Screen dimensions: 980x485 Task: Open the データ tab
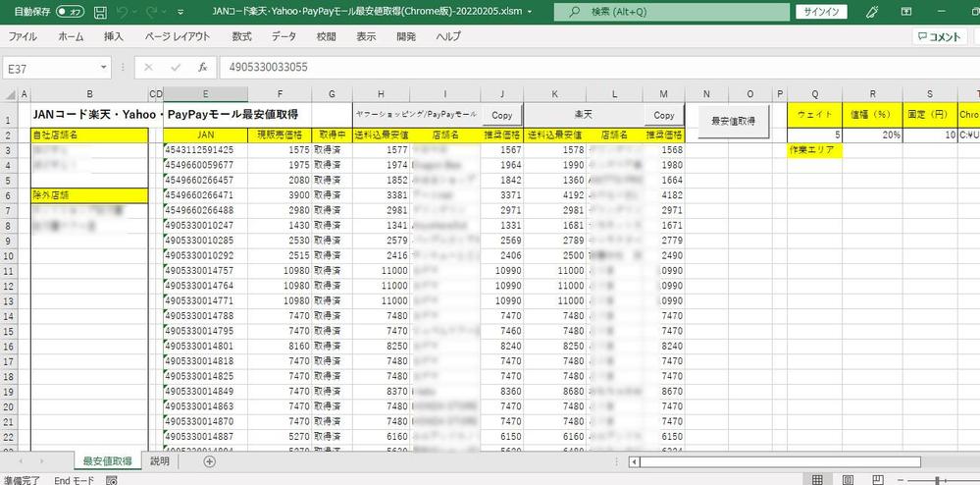tap(284, 36)
